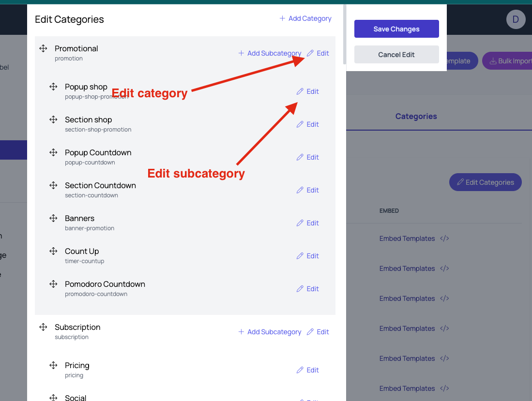Open the user avatar labeled D
Image resolution: width=532 pixels, height=401 pixels.
[516, 19]
